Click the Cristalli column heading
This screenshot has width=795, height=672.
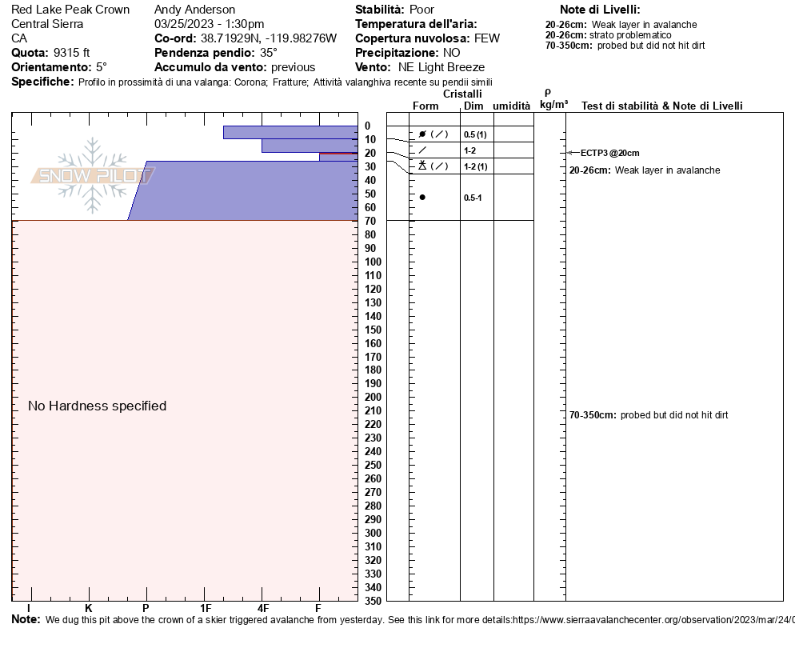[x=462, y=94]
